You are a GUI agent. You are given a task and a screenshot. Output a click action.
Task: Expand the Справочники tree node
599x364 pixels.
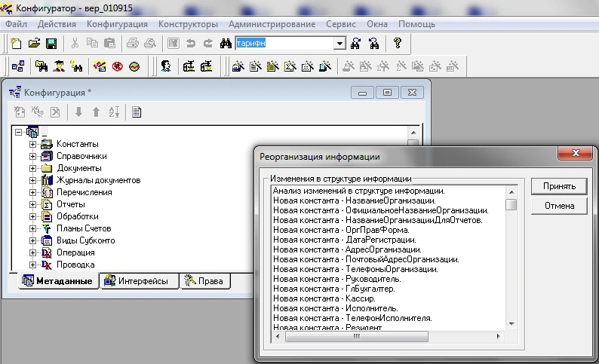[x=32, y=156]
